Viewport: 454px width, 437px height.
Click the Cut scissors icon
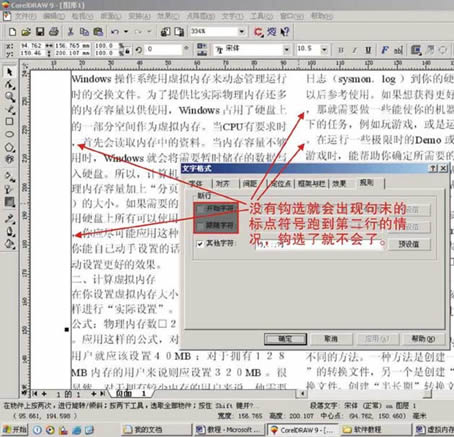[x=70, y=32]
